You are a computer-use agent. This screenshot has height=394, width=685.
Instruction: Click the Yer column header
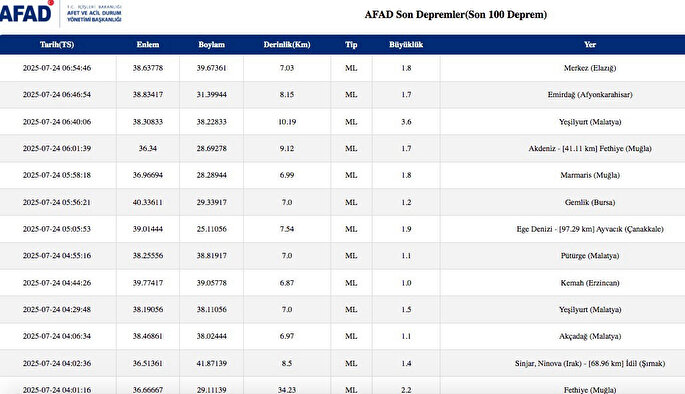click(590, 45)
